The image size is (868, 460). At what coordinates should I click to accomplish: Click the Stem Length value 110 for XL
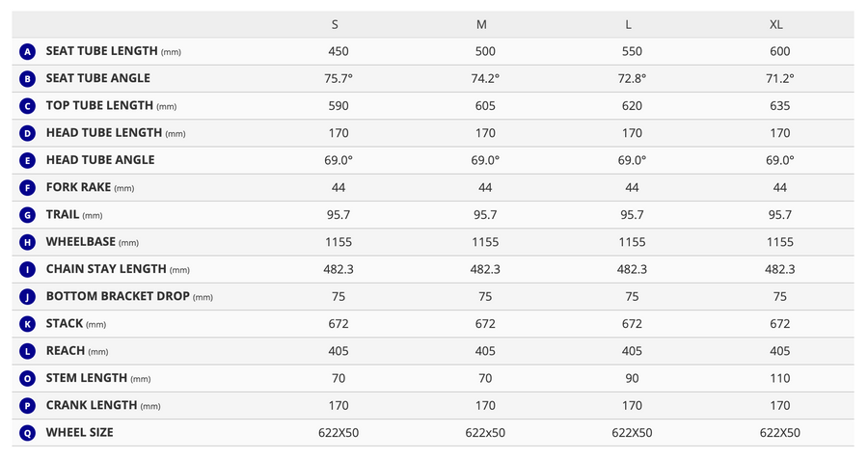coord(779,379)
